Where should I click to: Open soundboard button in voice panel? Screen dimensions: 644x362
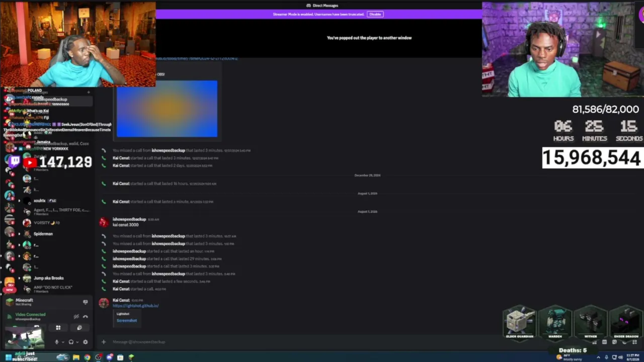click(x=79, y=328)
